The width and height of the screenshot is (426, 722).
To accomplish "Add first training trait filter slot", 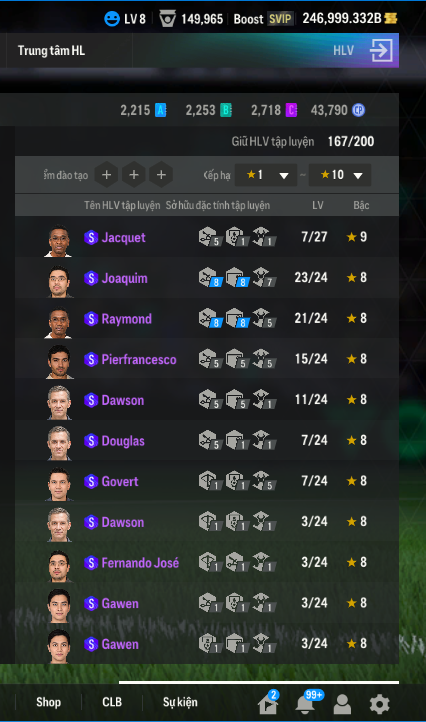I will coord(106,175).
